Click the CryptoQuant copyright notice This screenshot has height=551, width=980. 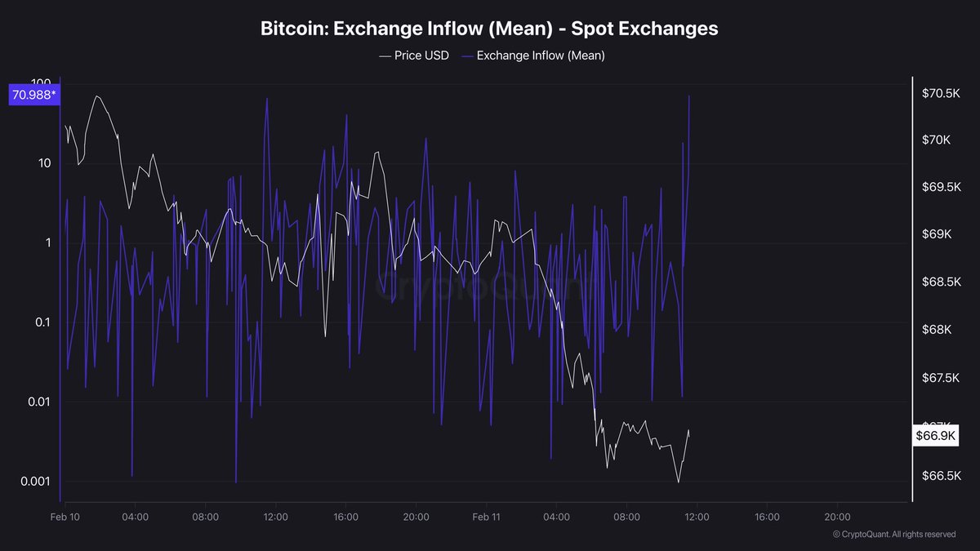[x=893, y=534]
